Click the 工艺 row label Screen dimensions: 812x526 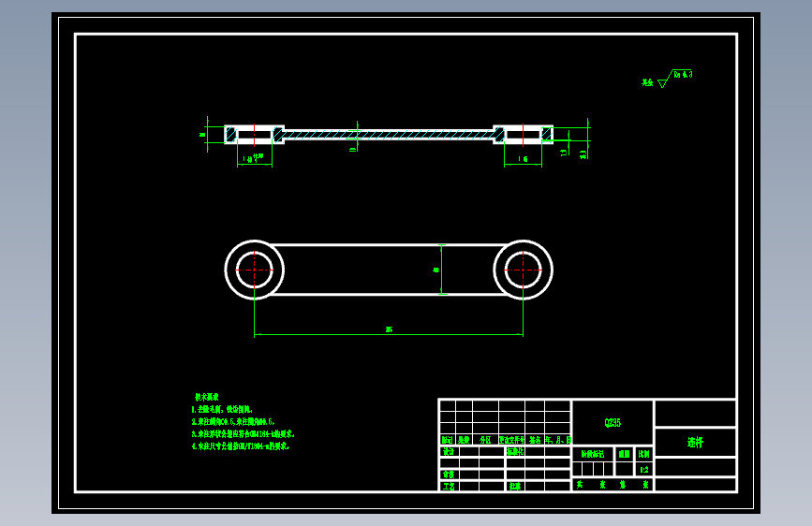449,486
